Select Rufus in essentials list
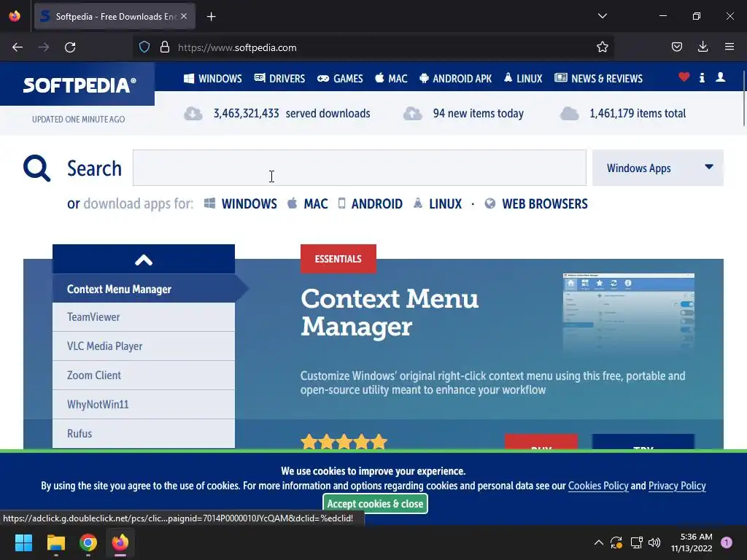 point(144,433)
